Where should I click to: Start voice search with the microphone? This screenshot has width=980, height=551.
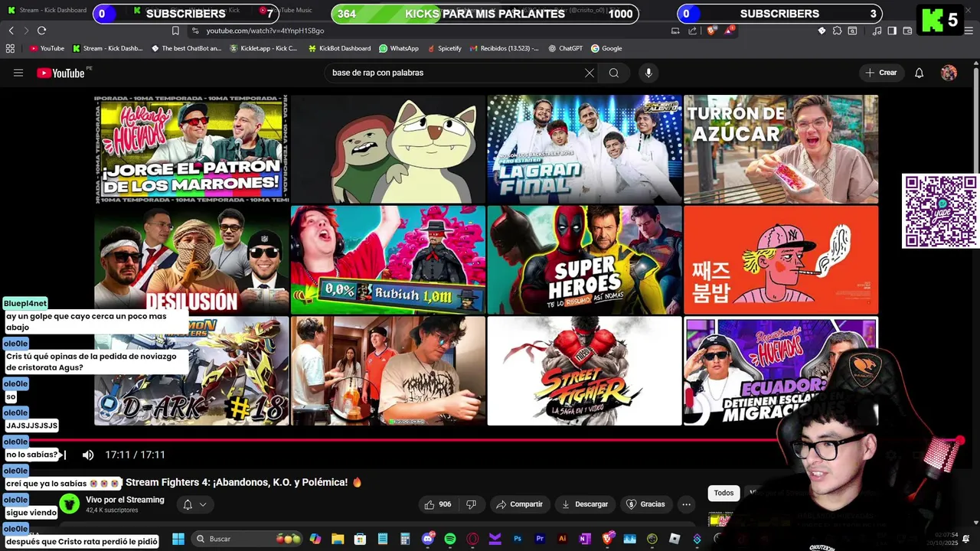click(648, 73)
